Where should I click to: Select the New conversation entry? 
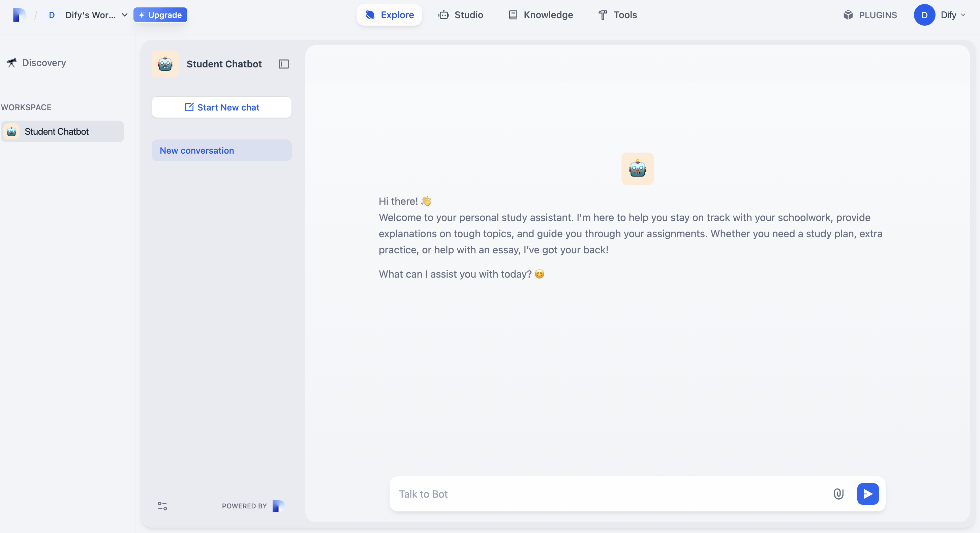pos(222,150)
